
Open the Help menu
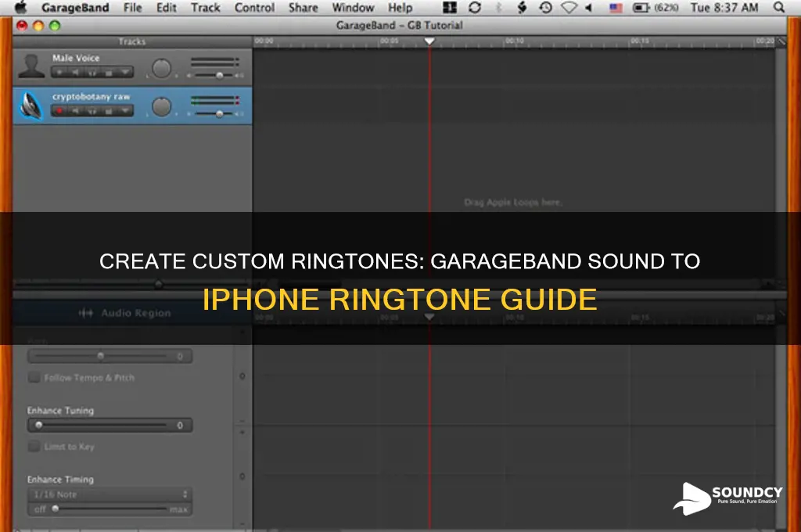pyautogui.click(x=400, y=8)
